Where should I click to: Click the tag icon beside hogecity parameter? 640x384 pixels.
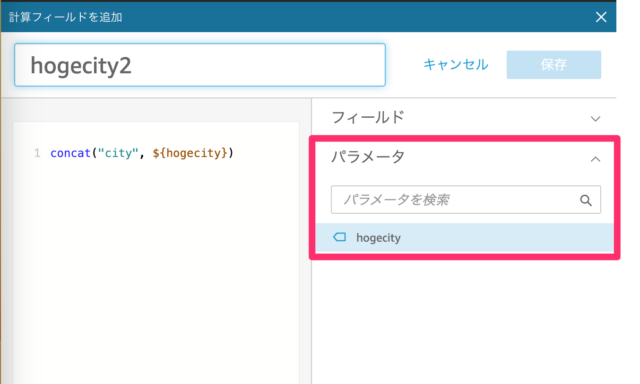[x=340, y=237]
